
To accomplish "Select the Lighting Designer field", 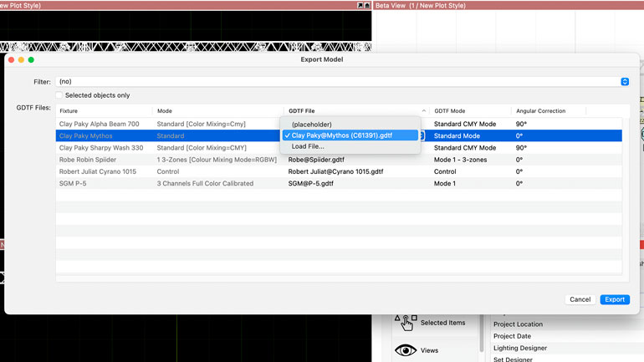I will coord(519,348).
